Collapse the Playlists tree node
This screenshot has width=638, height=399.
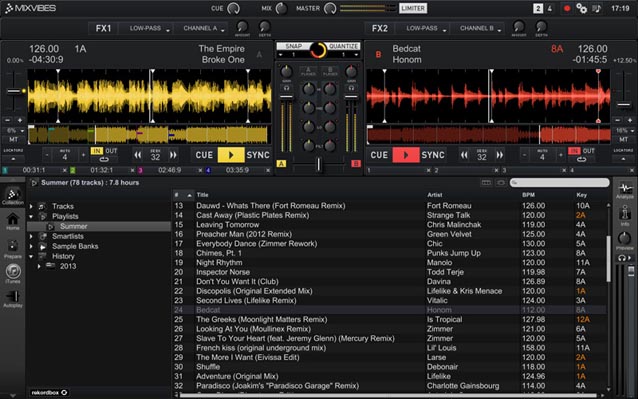coord(31,216)
